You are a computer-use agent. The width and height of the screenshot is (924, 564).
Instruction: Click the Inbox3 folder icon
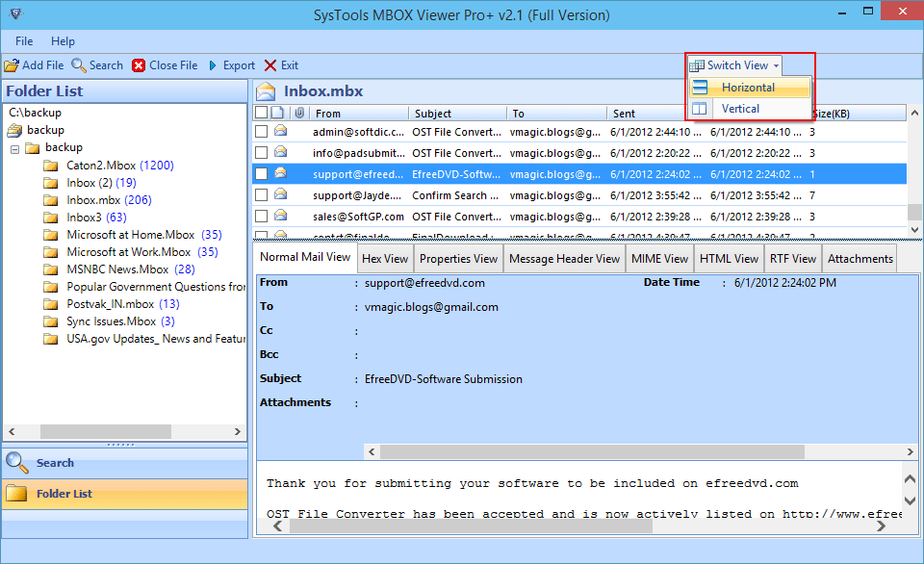pos(51,218)
